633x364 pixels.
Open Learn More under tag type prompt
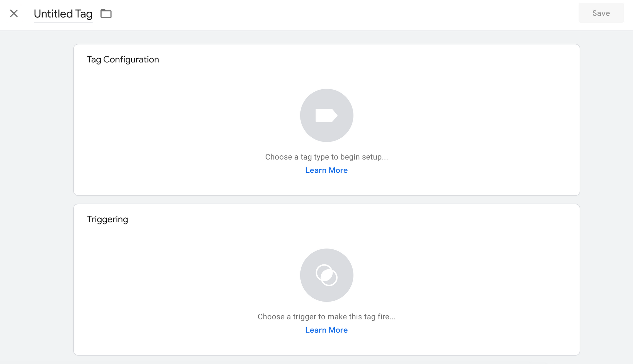(x=327, y=170)
